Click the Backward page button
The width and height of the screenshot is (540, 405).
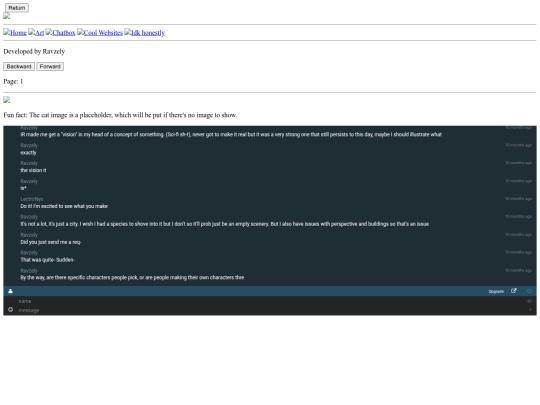pyautogui.click(x=19, y=66)
